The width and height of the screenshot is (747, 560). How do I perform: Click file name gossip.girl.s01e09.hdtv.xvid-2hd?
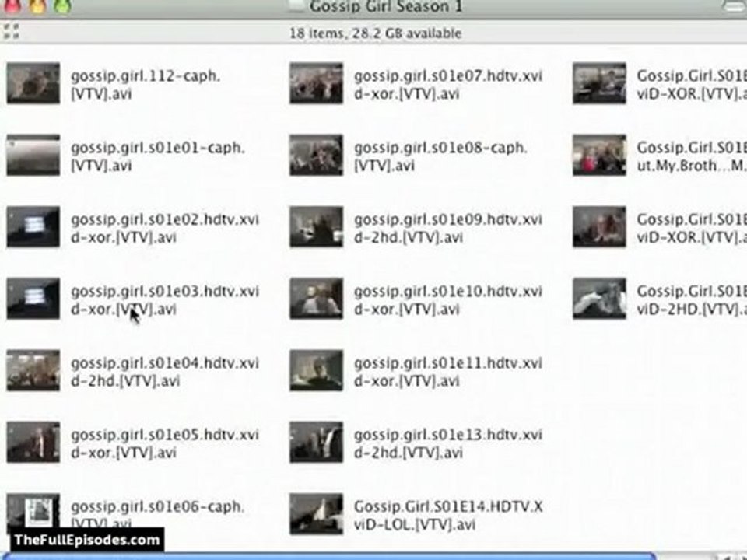(448, 229)
